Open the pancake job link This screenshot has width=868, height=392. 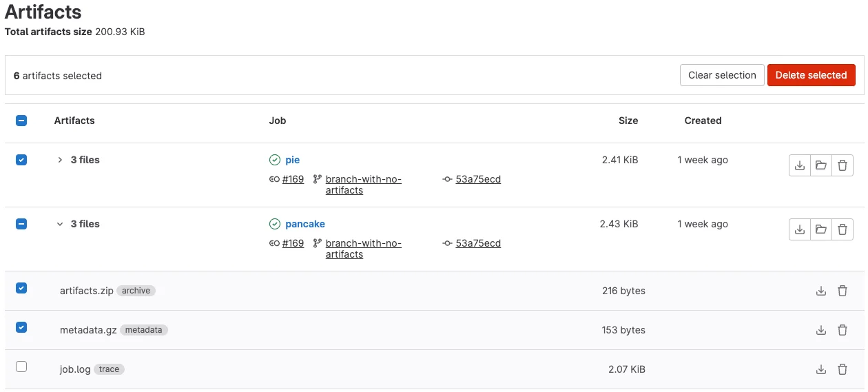point(304,224)
